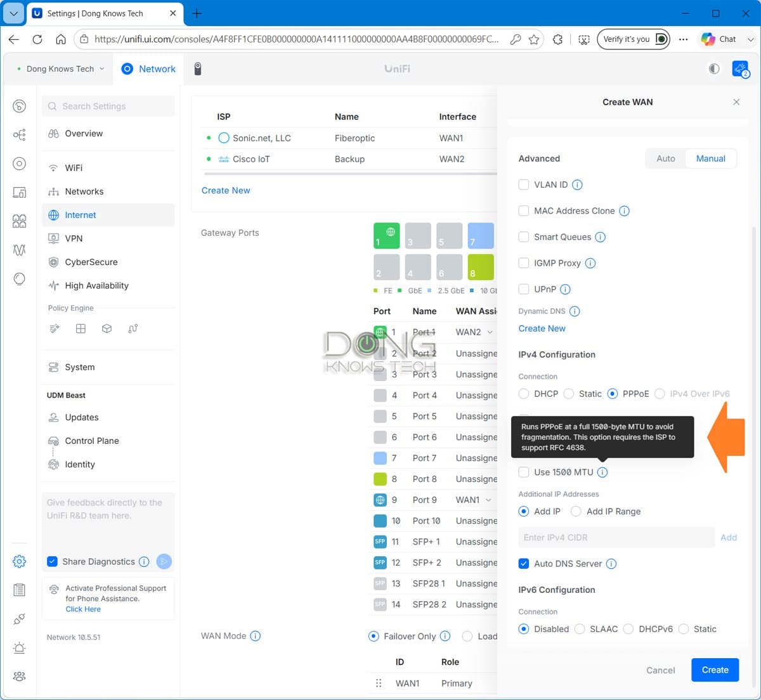Select the SLAAC IPv6 connection option
The height and width of the screenshot is (700, 761).
580,629
